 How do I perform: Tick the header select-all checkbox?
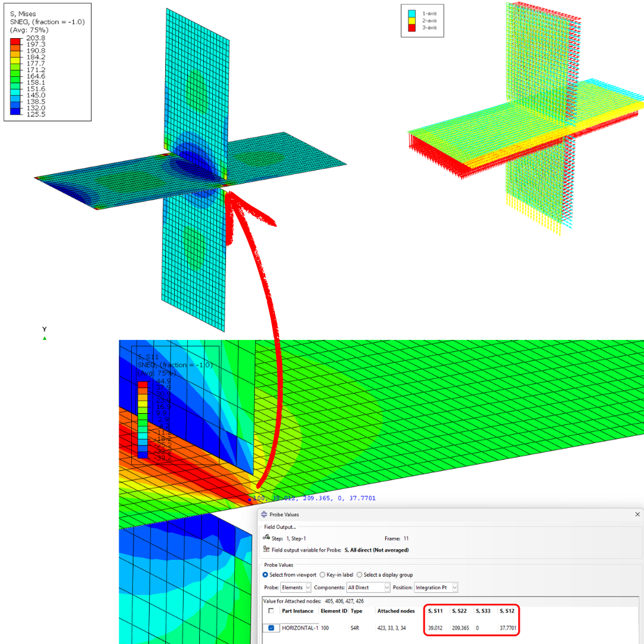(x=271, y=611)
